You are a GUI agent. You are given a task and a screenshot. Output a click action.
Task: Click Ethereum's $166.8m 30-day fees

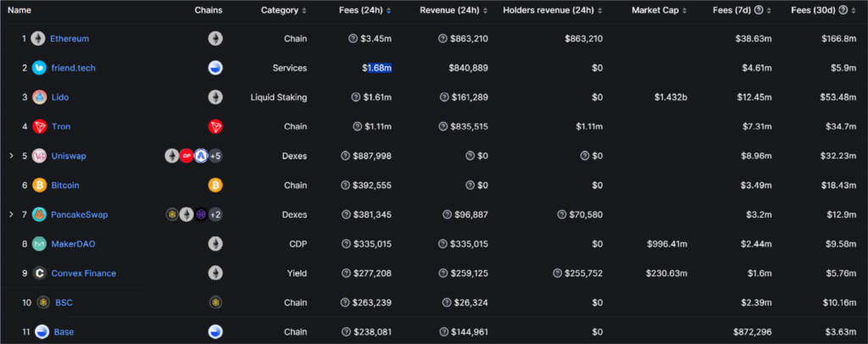point(838,39)
